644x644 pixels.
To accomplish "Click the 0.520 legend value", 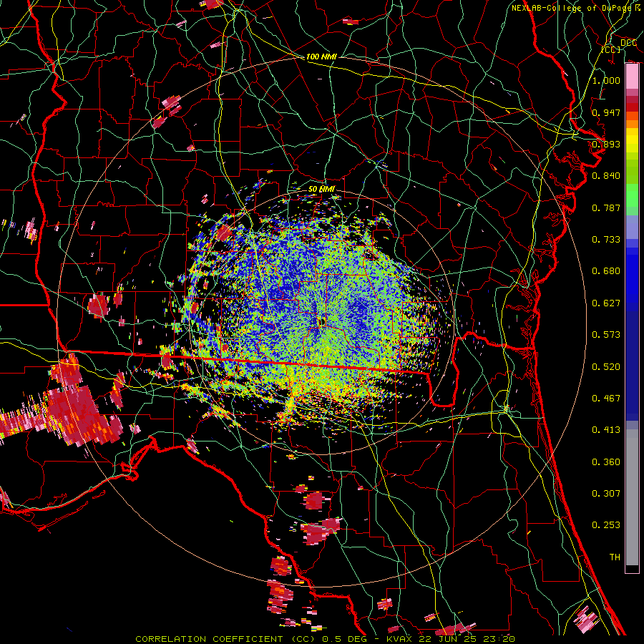I will [x=606, y=367].
